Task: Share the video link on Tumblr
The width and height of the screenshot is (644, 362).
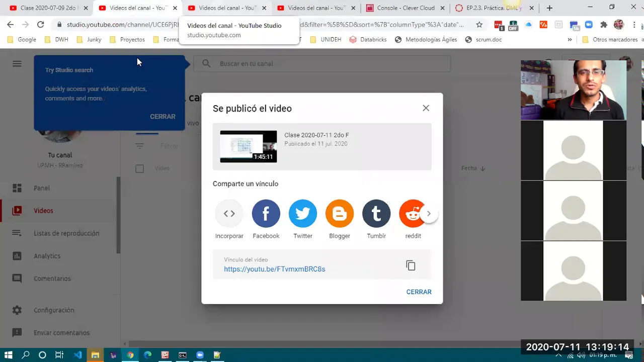Action: click(376, 214)
